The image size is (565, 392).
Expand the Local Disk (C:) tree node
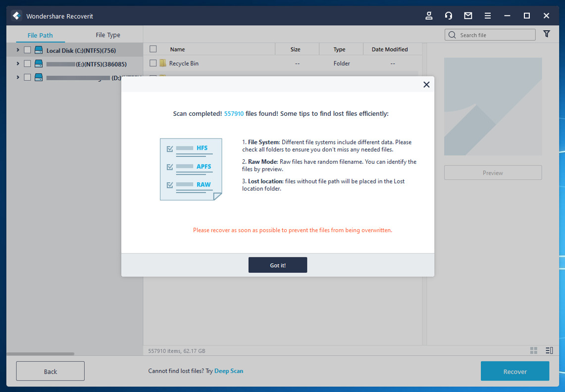tap(18, 50)
